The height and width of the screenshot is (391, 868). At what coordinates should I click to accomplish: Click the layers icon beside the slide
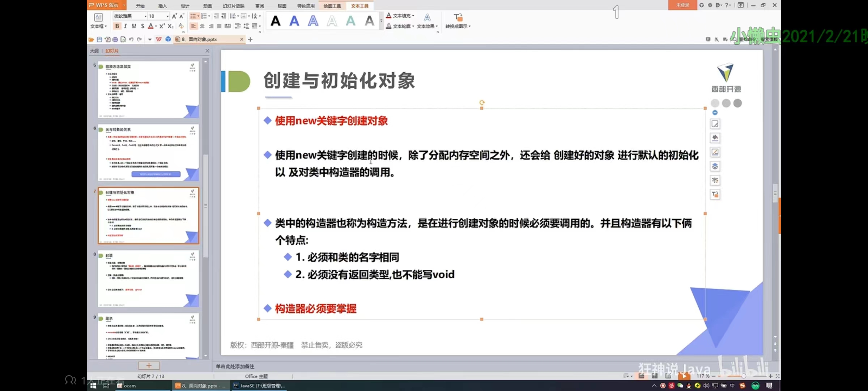(x=715, y=166)
